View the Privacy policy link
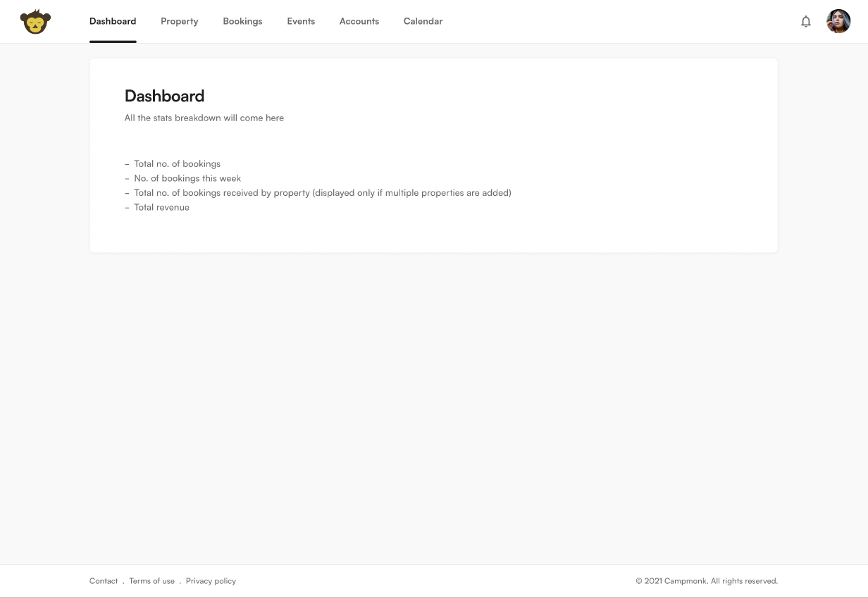The height and width of the screenshot is (598, 868). [x=211, y=581]
